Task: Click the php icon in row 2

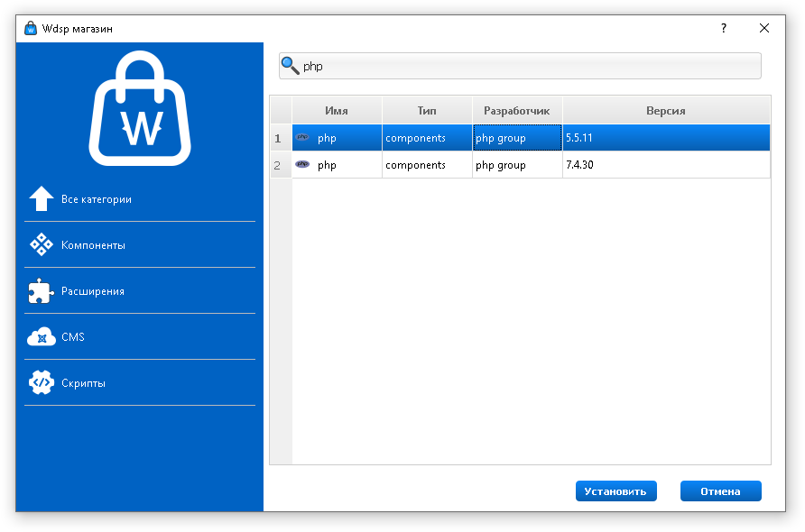Action: [302, 164]
